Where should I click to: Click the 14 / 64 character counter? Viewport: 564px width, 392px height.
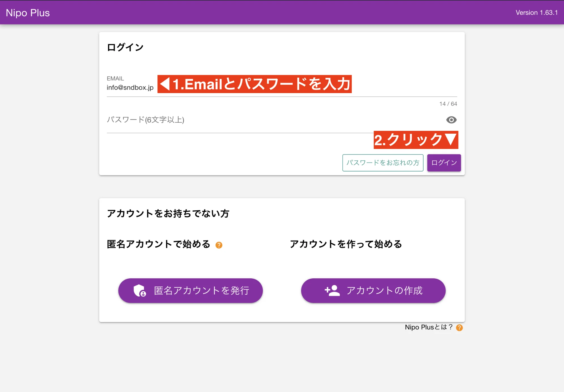tap(448, 104)
